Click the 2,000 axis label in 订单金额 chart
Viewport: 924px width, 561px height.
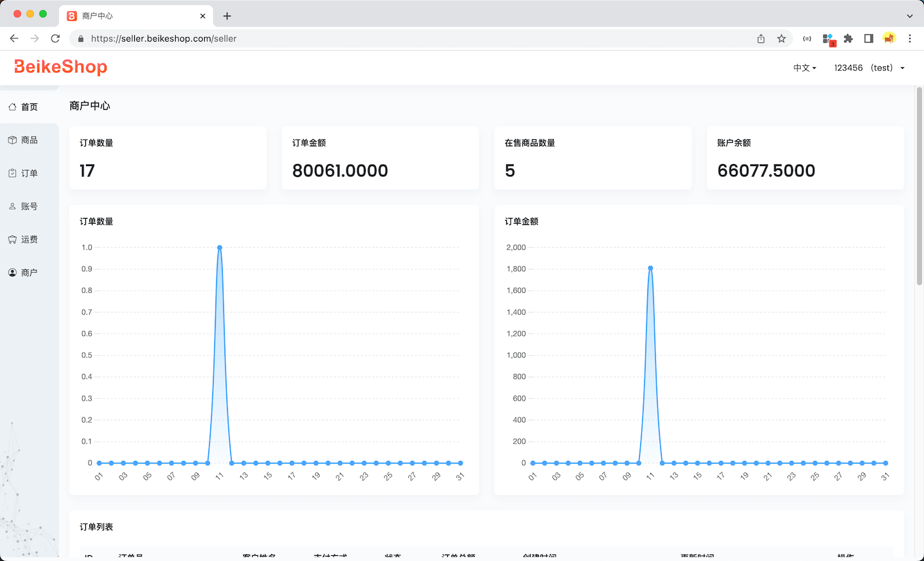click(516, 247)
